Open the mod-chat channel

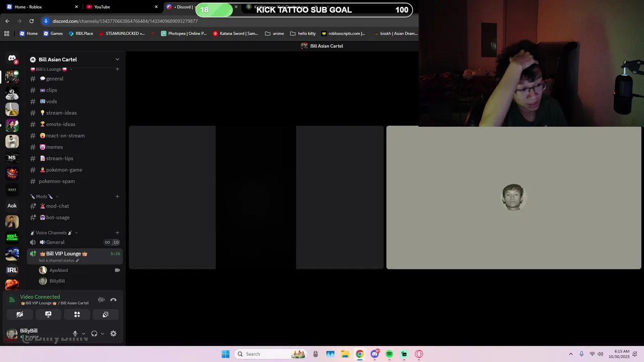pos(74,206)
